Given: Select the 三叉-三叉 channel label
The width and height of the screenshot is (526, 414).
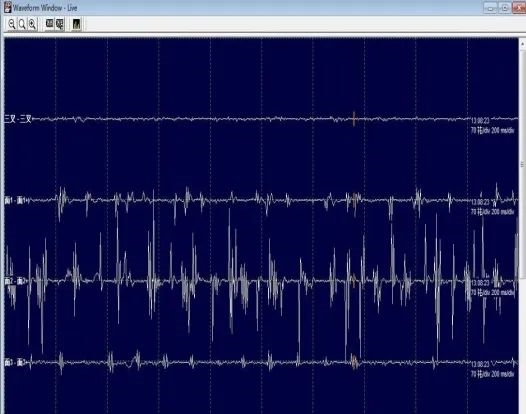Looking at the screenshot, I should pos(18,119).
